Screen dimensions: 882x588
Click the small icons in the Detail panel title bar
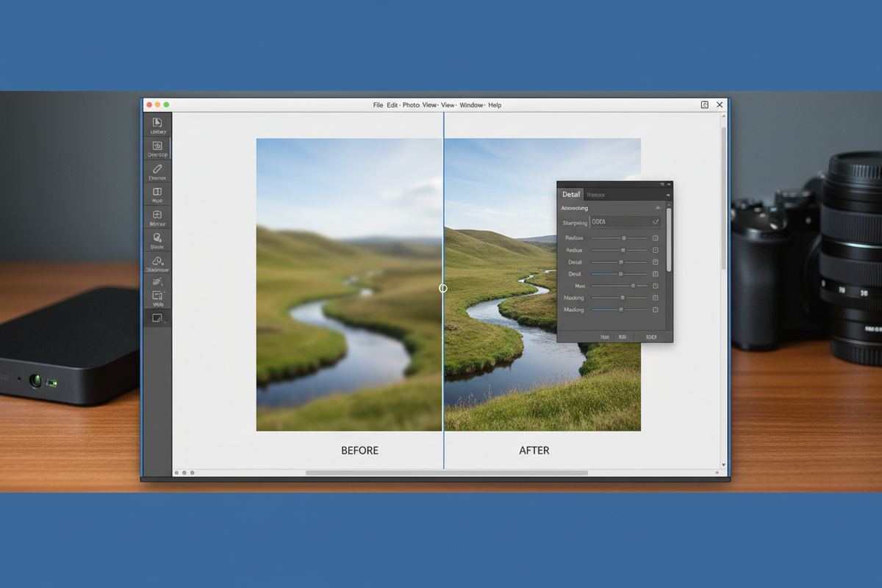(665, 184)
